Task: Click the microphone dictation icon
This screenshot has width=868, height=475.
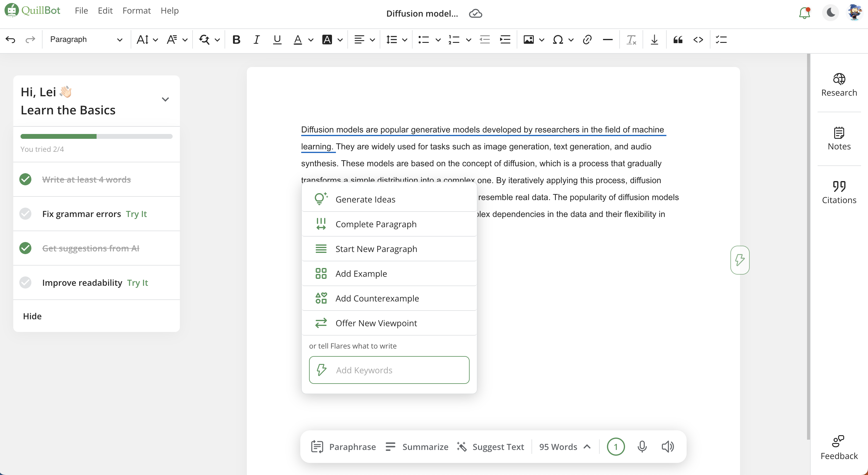Action: point(642,447)
